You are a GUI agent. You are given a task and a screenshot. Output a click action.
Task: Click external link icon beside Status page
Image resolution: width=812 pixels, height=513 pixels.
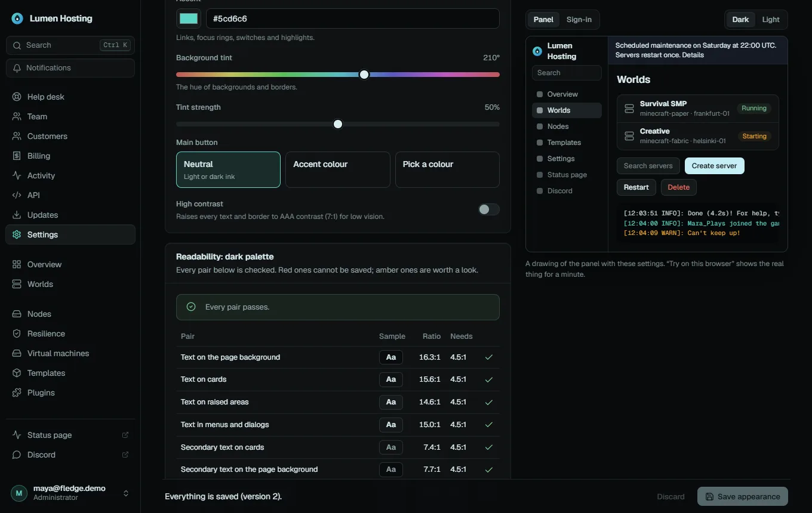[125, 435]
